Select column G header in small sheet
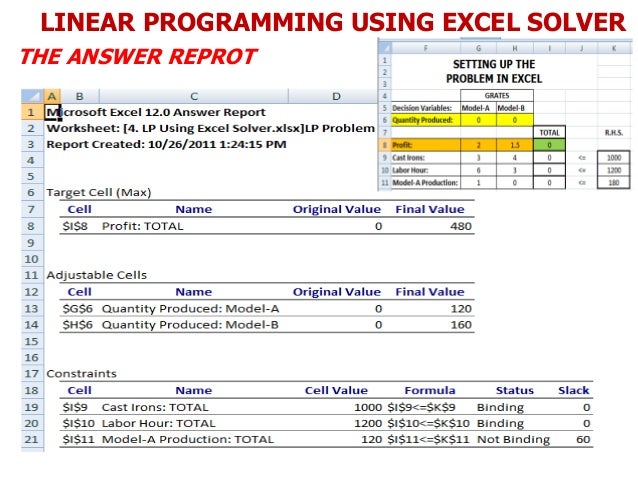This screenshot has width=638, height=479. 478,48
